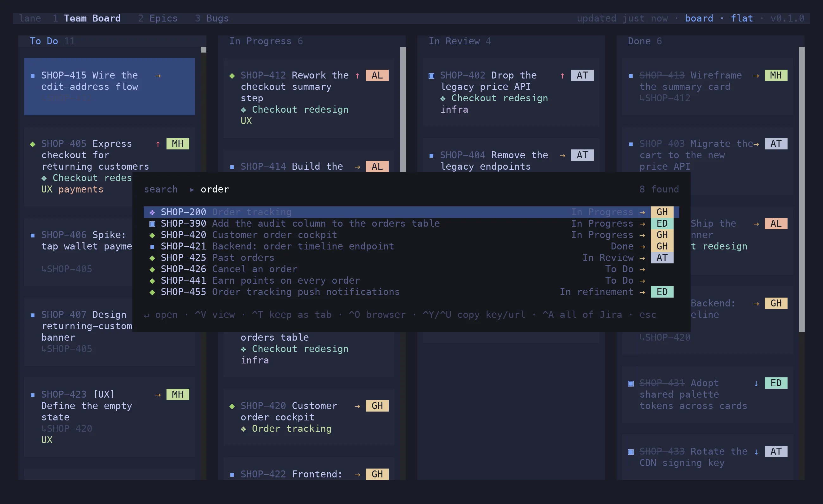The width and height of the screenshot is (823, 504).
Task: Open the SHOP-415 Wire the edit-address flow card
Action: point(110,87)
